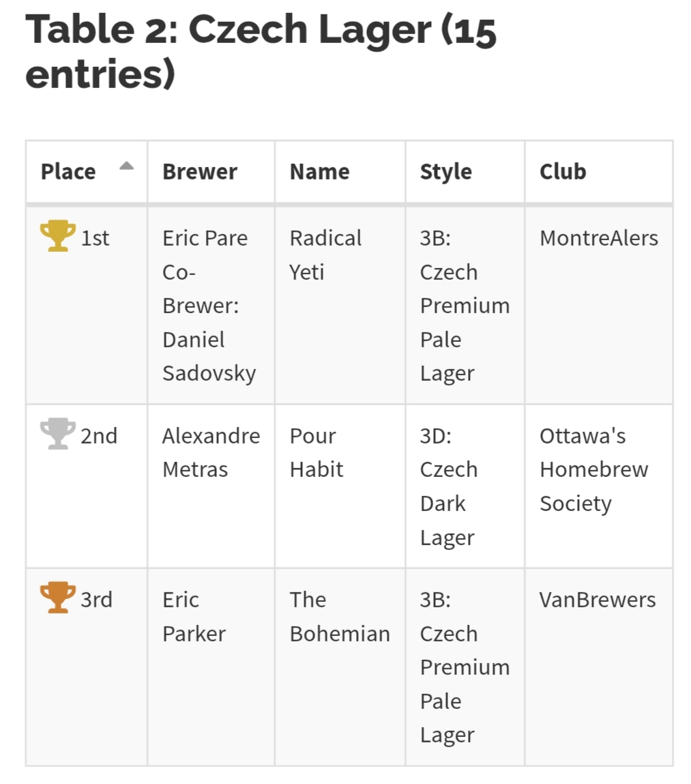
Task: Click the MontreAlers club cell
Action: pos(598,238)
